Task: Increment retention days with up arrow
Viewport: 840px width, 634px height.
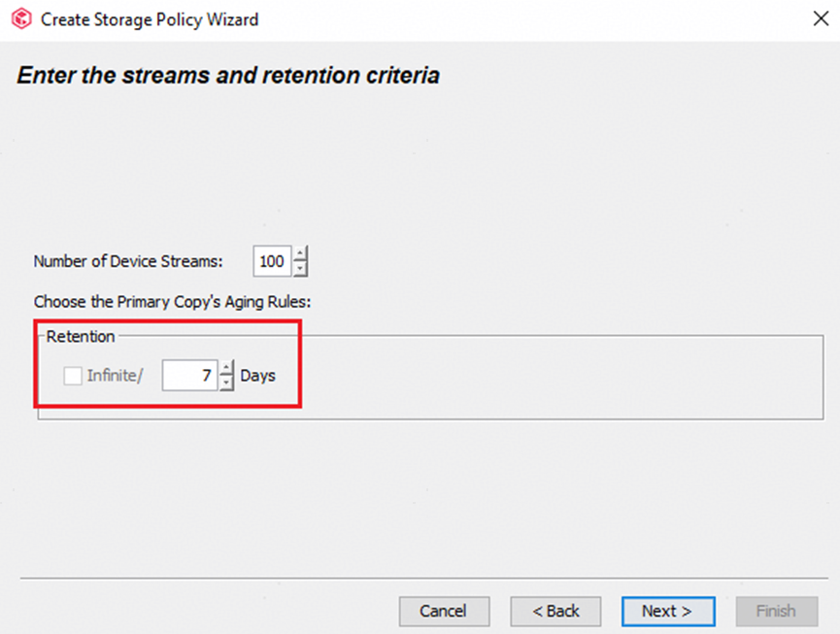Action: (x=226, y=369)
